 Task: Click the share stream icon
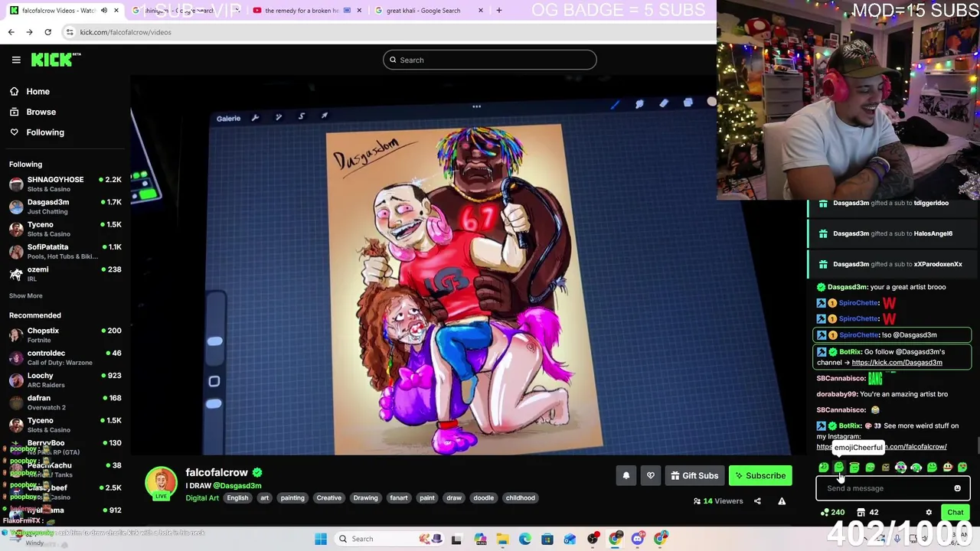tap(757, 501)
